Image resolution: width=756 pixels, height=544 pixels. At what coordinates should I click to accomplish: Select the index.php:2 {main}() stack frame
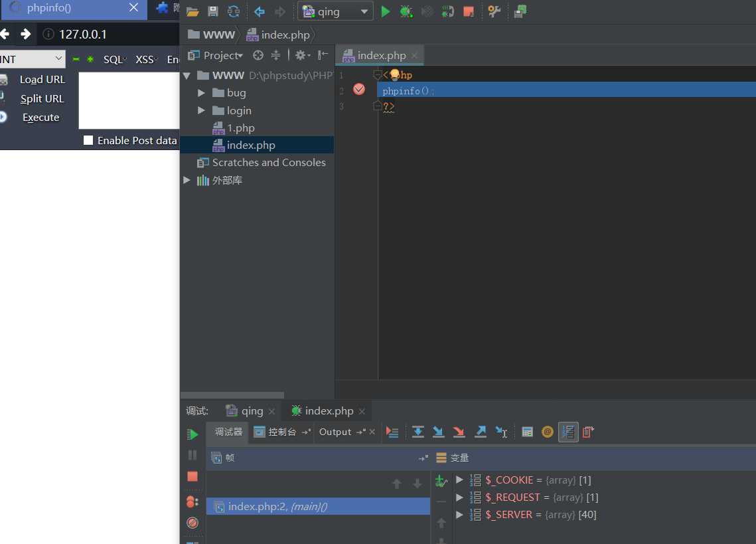(x=318, y=506)
